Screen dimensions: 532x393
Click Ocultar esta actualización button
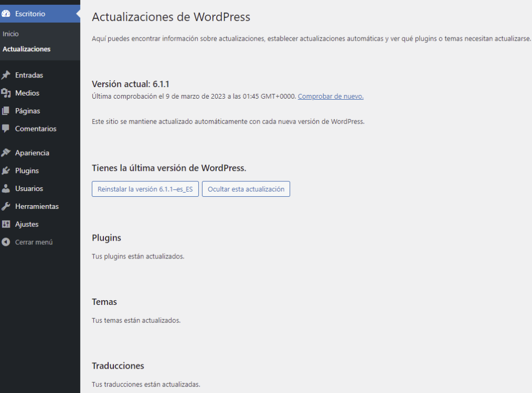pyautogui.click(x=246, y=189)
